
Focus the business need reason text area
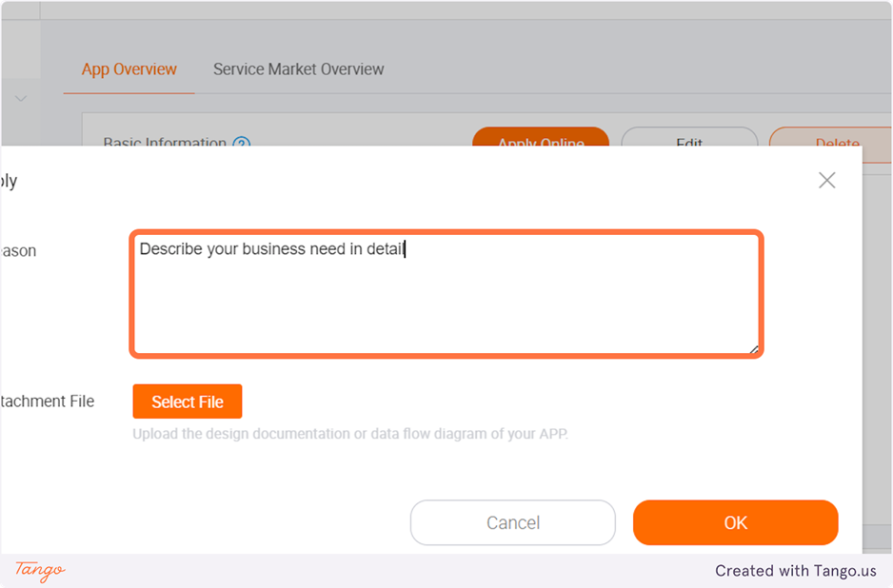446,294
